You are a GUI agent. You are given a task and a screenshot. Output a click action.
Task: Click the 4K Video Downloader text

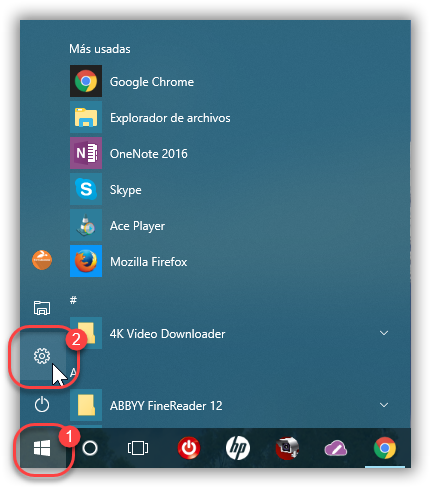(167, 334)
